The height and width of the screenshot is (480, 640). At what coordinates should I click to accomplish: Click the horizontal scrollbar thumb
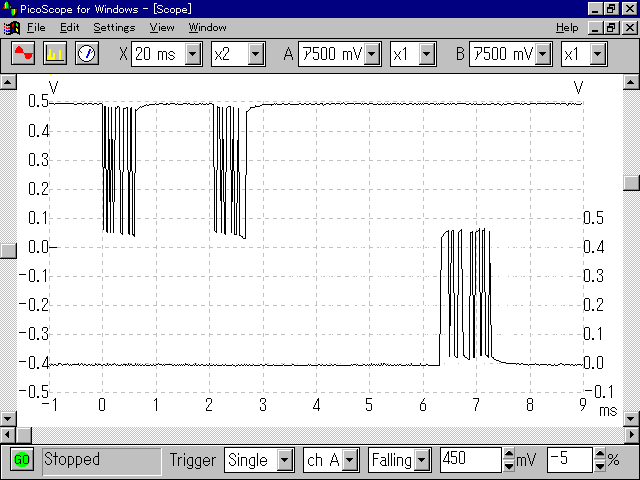click(24, 435)
